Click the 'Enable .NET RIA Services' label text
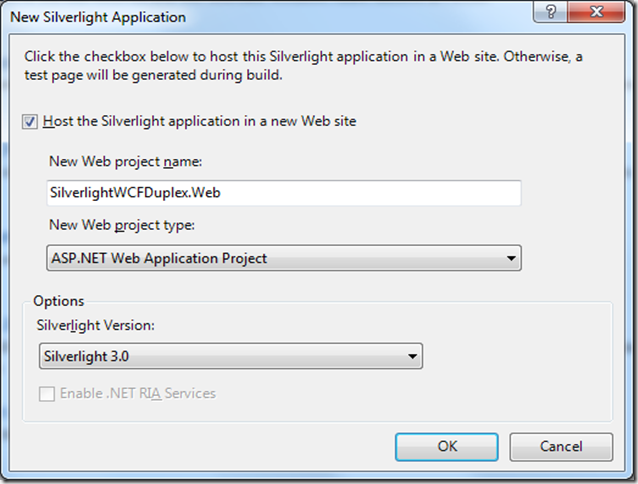The image size is (638, 484). click(138, 393)
